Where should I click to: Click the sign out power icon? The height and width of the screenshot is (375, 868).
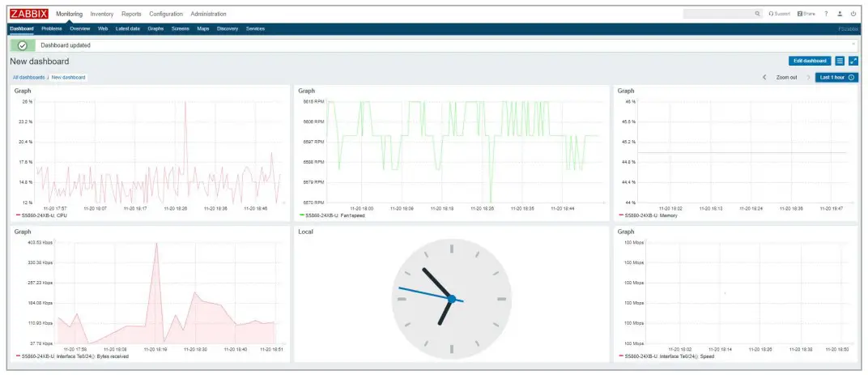[853, 14]
